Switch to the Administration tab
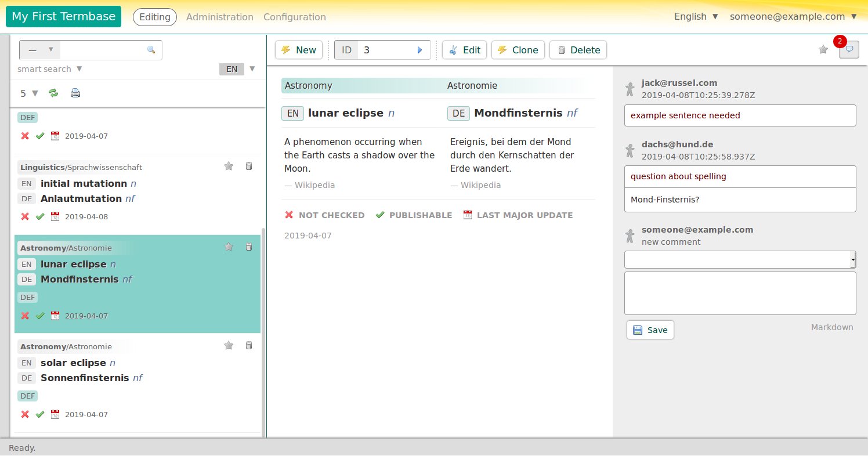868x456 pixels. point(219,17)
